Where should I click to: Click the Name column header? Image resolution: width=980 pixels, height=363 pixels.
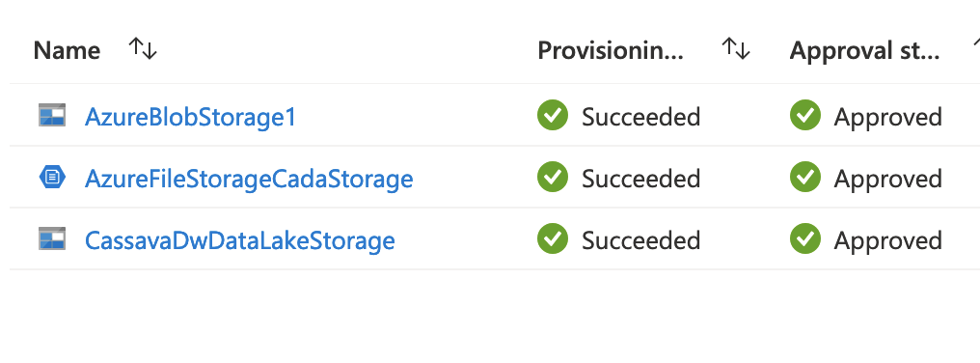(67, 50)
